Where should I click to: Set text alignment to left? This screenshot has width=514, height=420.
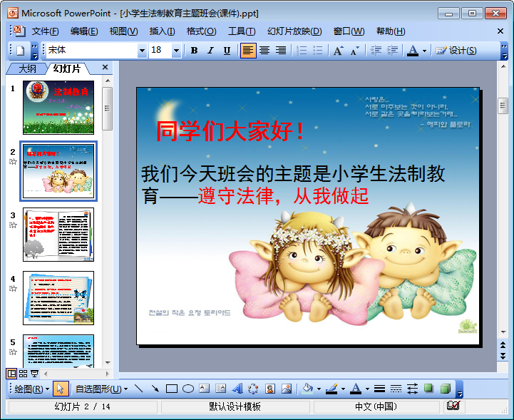pyautogui.click(x=248, y=51)
